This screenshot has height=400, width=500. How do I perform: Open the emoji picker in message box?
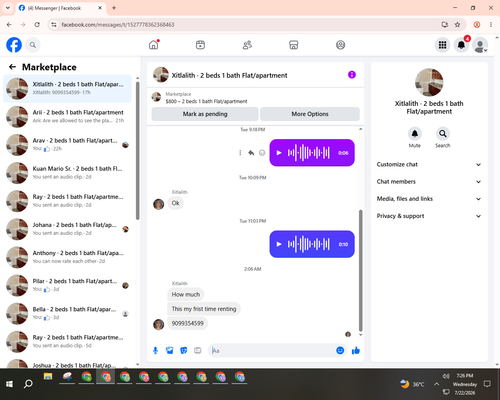[x=340, y=350]
